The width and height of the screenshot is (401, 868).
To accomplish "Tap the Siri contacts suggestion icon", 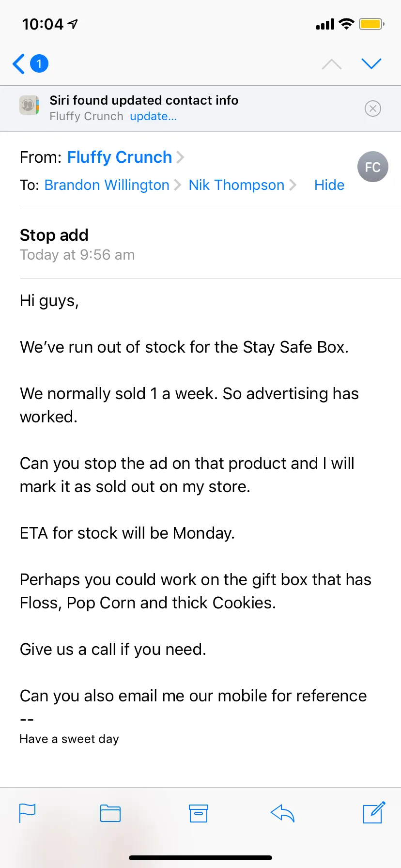I will [x=29, y=105].
